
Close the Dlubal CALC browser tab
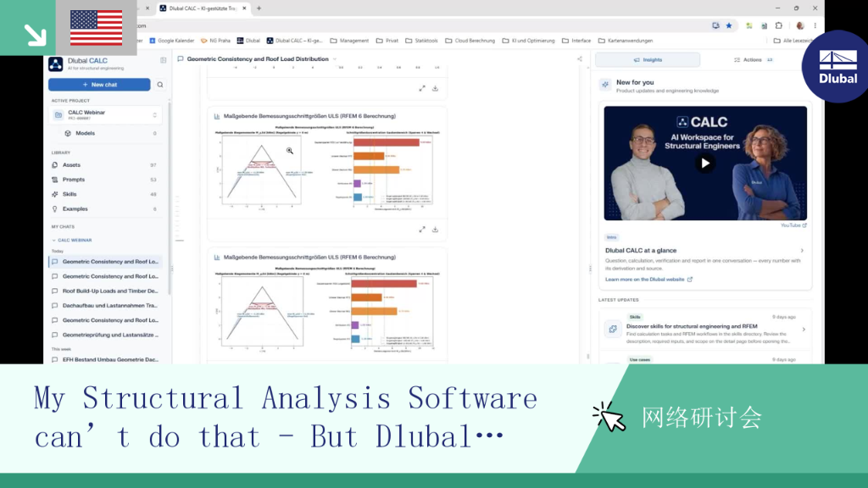[x=244, y=8]
